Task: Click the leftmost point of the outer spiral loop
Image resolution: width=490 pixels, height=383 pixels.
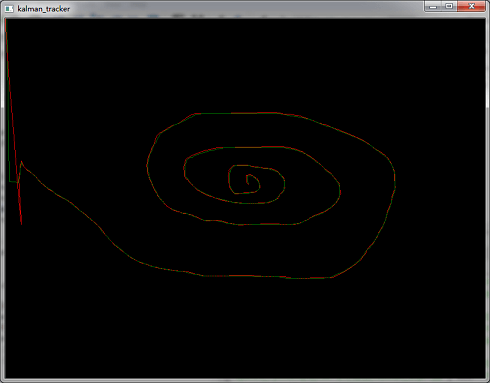Action: point(147,165)
